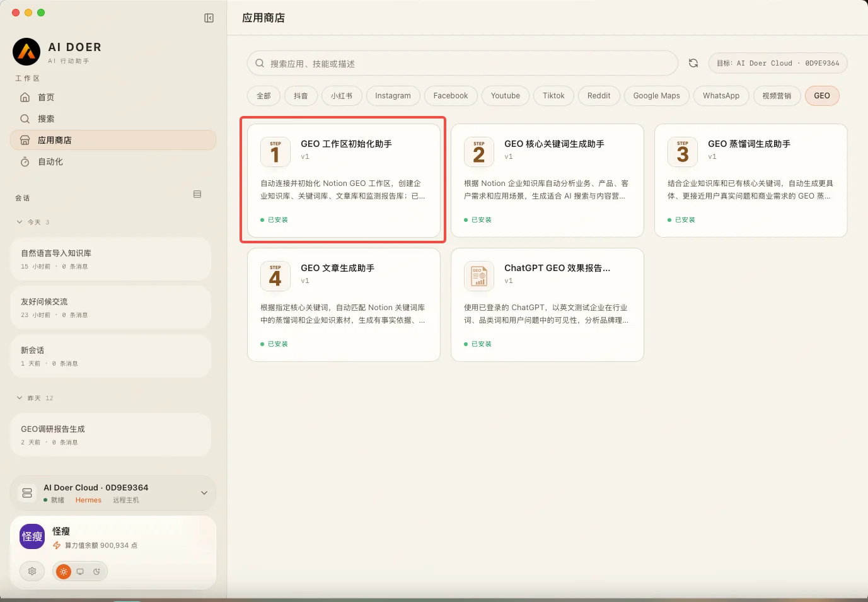
Task: Switch to light theme sun icon
Action: [x=64, y=572]
